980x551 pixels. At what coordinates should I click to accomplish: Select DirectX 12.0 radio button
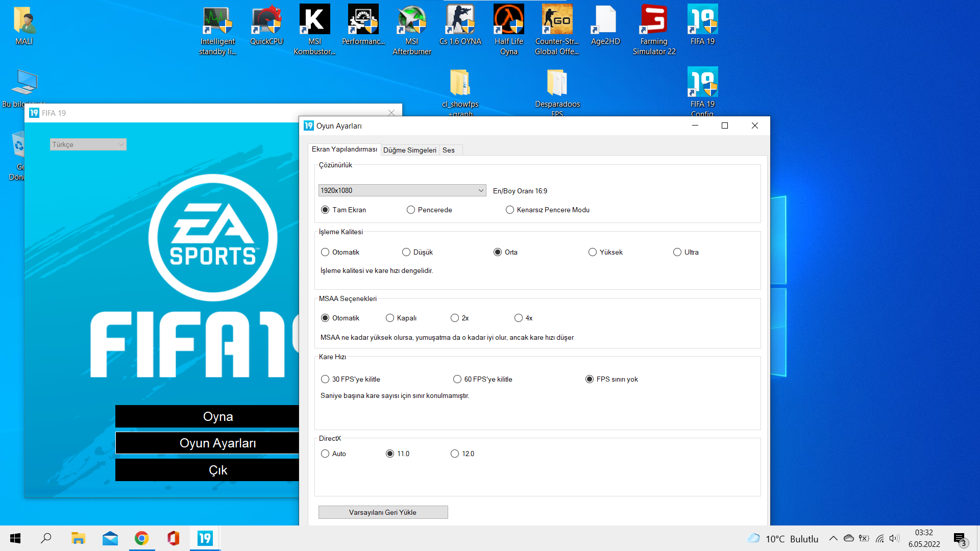point(455,454)
